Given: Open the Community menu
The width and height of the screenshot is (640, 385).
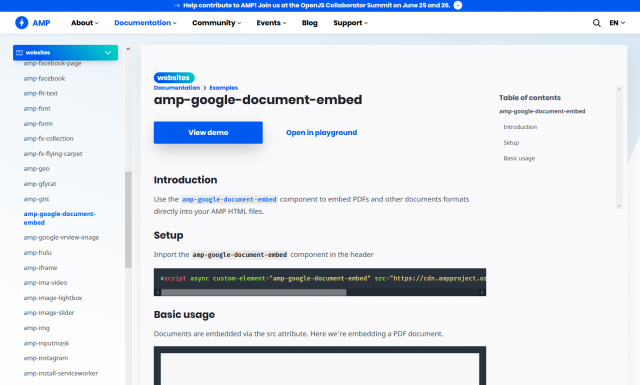Looking at the screenshot, I should [217, 23].
